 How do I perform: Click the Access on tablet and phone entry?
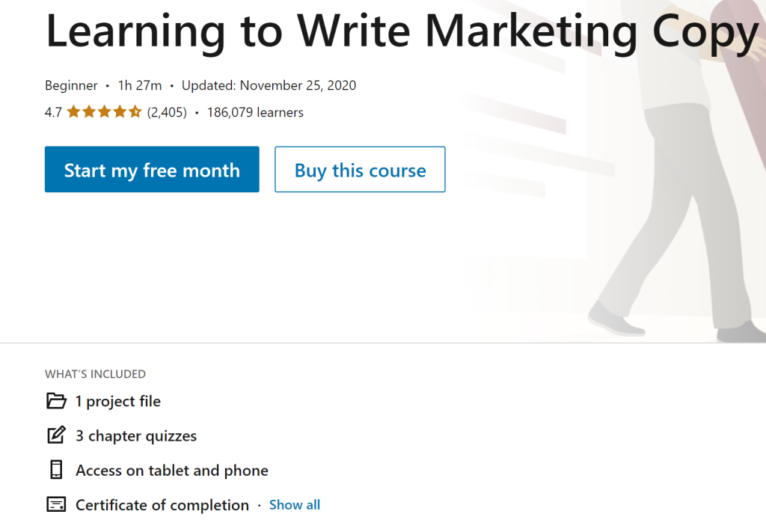point(171,470)
